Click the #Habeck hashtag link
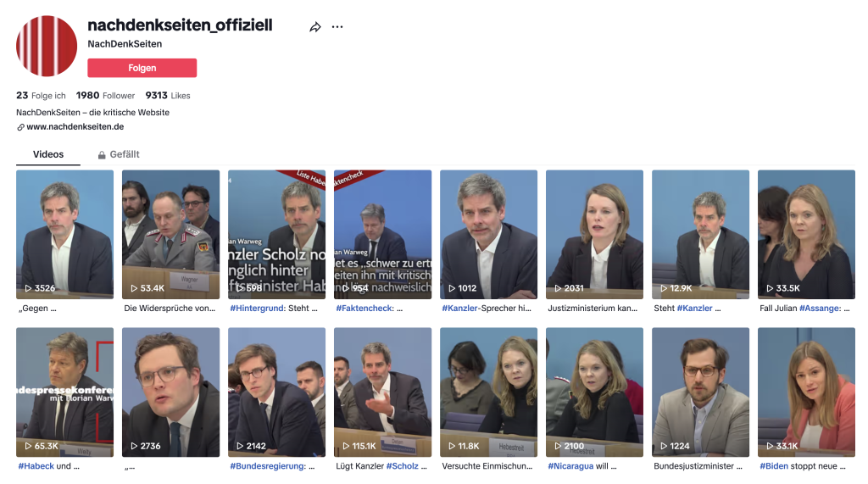This screenshot has height=484, width=868. click(36, 466)
